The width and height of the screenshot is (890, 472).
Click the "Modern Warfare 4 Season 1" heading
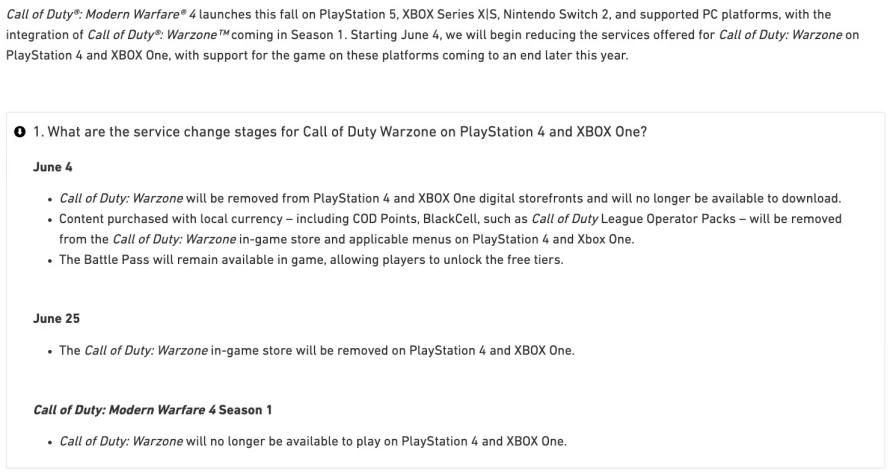(153, 410)
